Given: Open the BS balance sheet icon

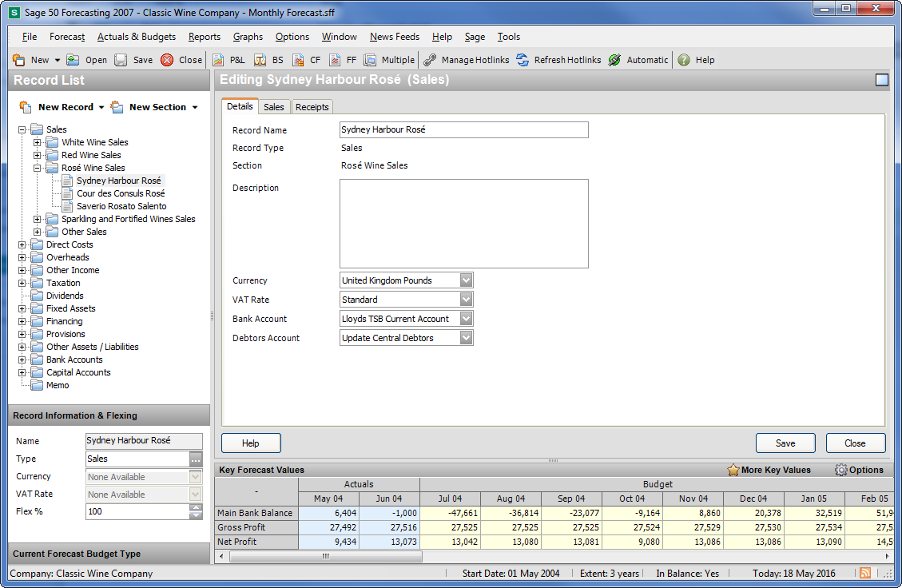Looking at the screenshot, I should pyautogui.click(x=260, y=60).
